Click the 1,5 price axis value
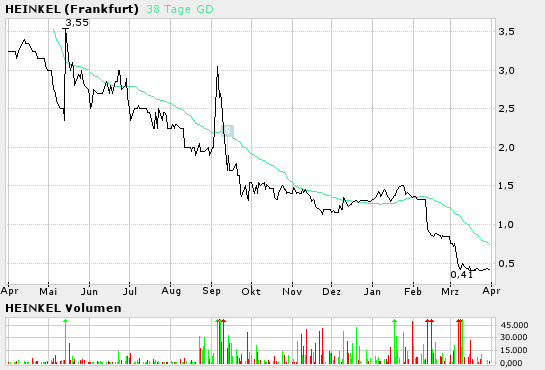 point(506,186)
